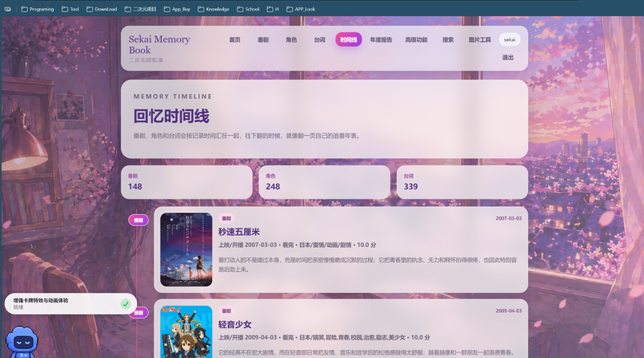Open the Programing bookmark folder
The height and width of the screenshot is (358, 644).
point(37,9)
